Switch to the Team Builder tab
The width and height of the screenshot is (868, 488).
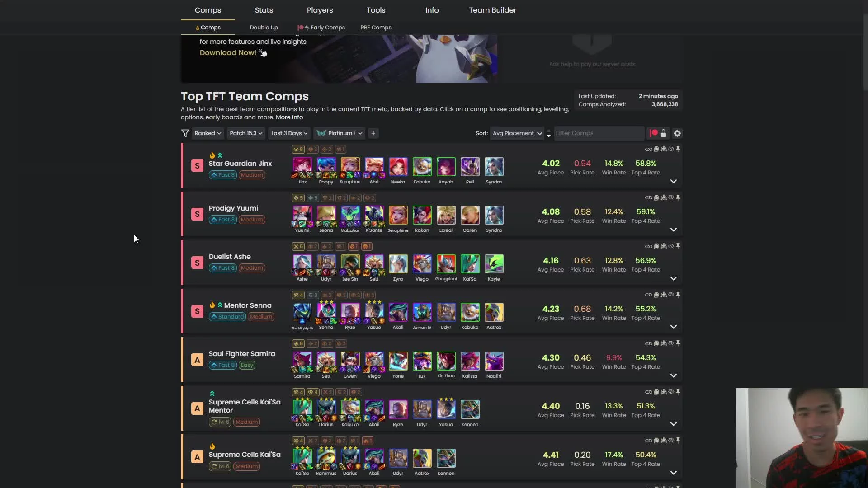(492, 10)
